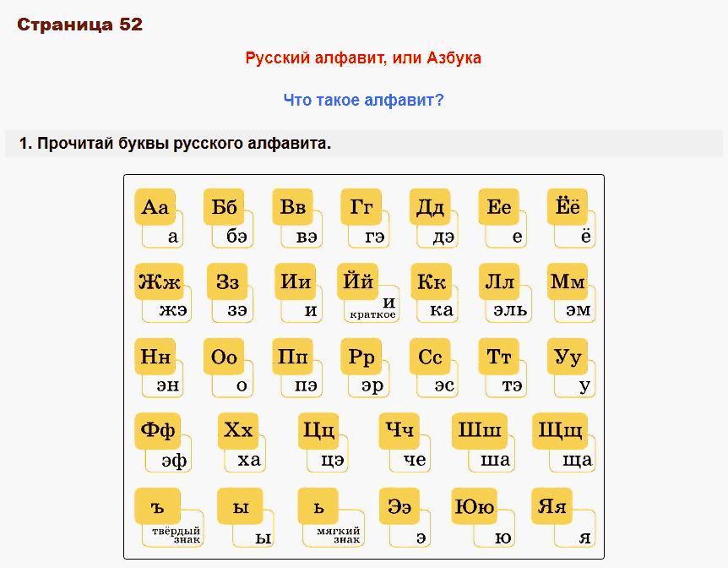Select the Ээ letter card
Image resolution: width=728 pixels, height=568 pixels.
point(399,506)
